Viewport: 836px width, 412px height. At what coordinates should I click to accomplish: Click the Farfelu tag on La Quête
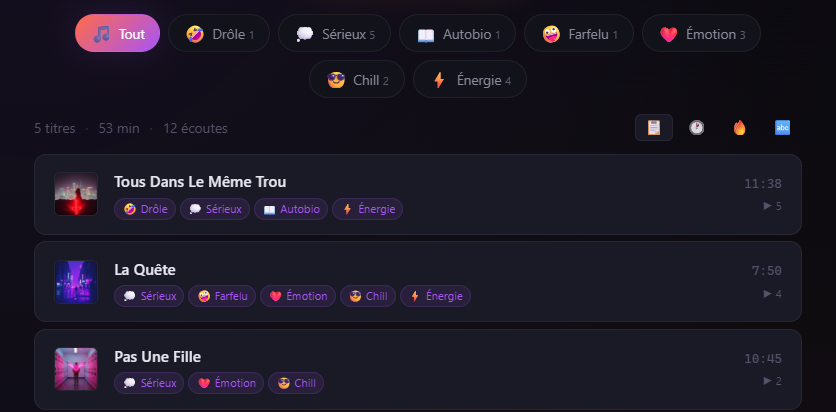222,296
